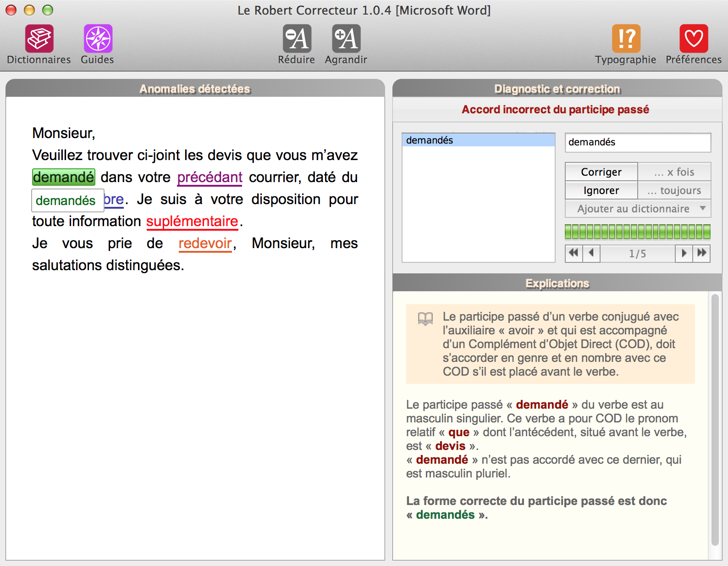Screen dimensions: 728x566
Task: Open the Typographie settings icon
Action: pos(626,39)
